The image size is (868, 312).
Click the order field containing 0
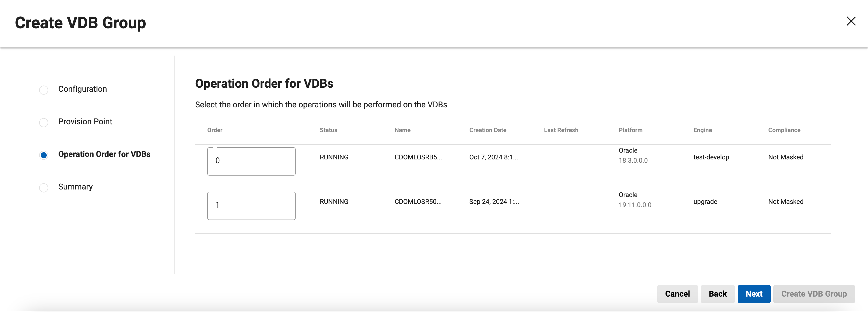click(x=251, y=161)
